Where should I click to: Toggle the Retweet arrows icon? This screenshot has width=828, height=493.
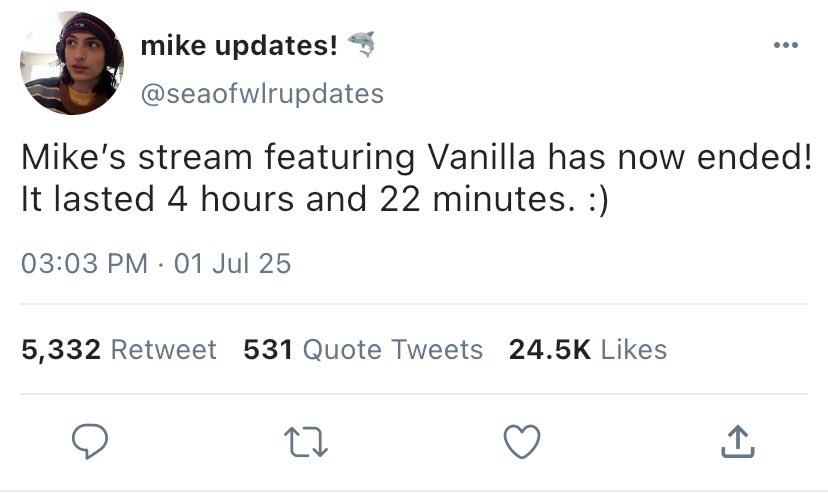click(x=306, y=440)
